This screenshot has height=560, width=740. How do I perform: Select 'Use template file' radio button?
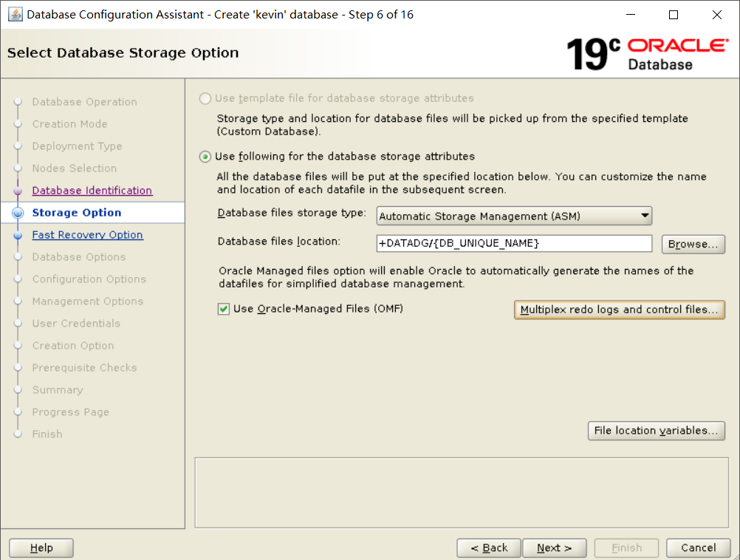click(x=205, y=98)
